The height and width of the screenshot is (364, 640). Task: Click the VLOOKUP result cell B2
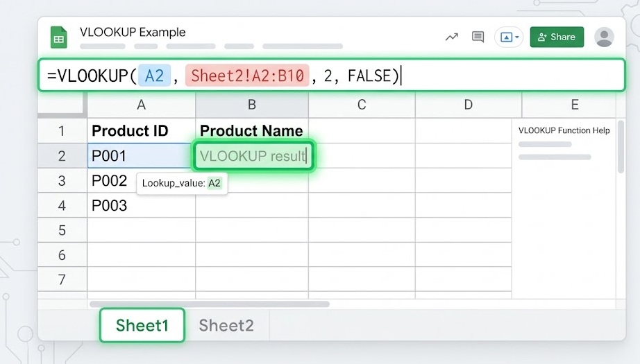[x=253, y=156]
